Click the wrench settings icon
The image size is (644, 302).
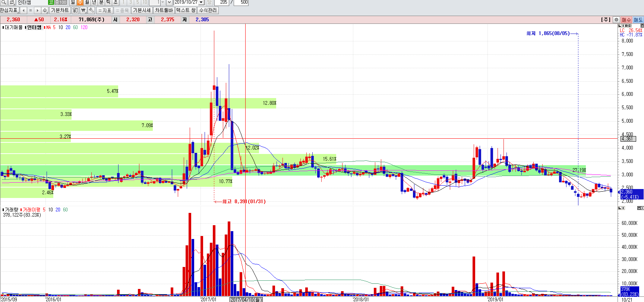pos(91,10)
